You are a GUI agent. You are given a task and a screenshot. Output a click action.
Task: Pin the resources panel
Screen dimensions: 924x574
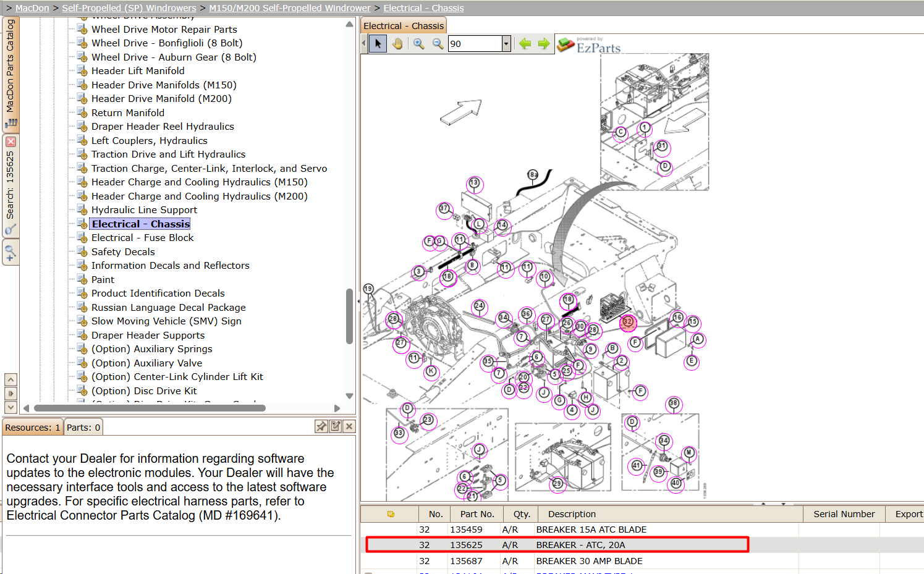[321, 426]
